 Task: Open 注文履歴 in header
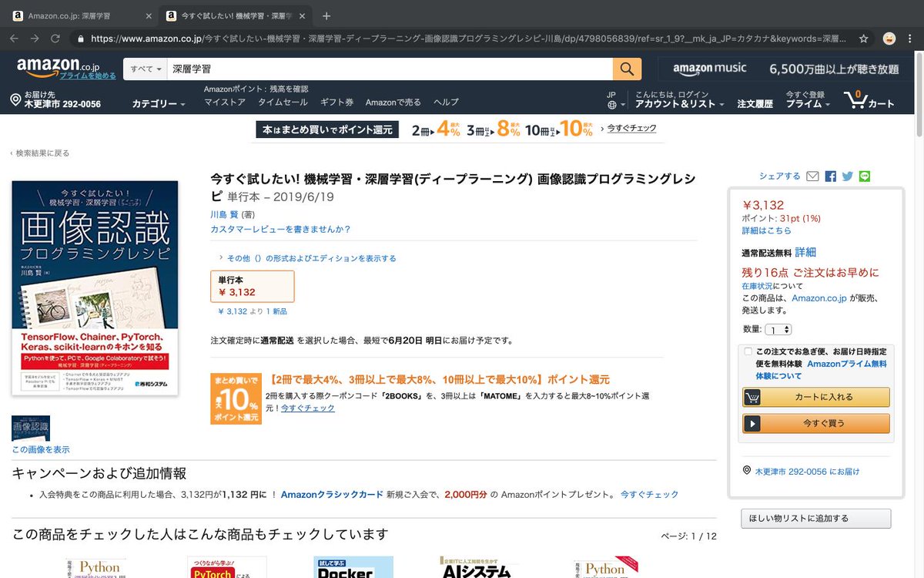[x=755, y=104]
